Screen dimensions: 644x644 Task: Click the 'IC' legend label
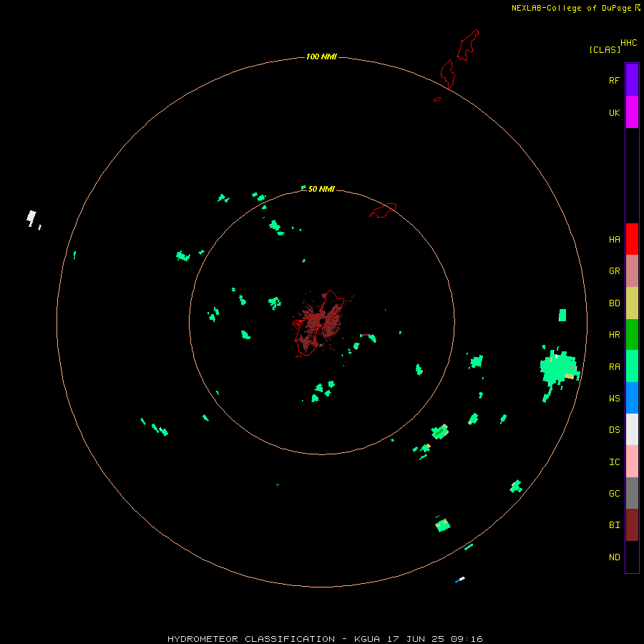coord(614,462)
